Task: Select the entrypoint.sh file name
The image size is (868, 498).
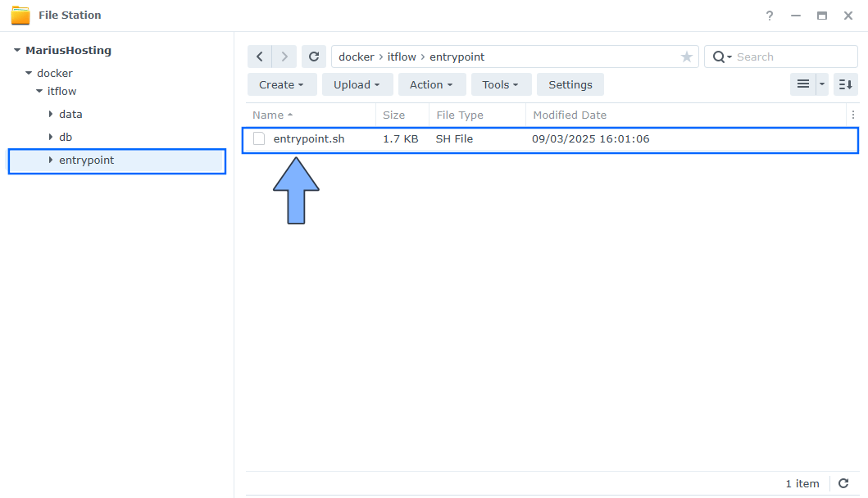Action: (309, 139)
